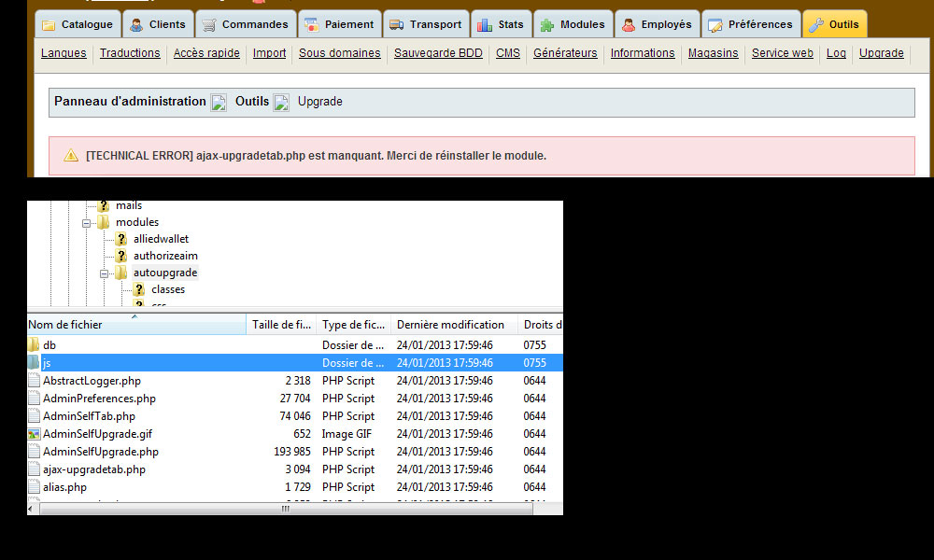Viewport: 934px width, 560px height.
Task: Click the authorizeaim question-mark folder icon
Action: pyautogui.click(x=120, y=256)
